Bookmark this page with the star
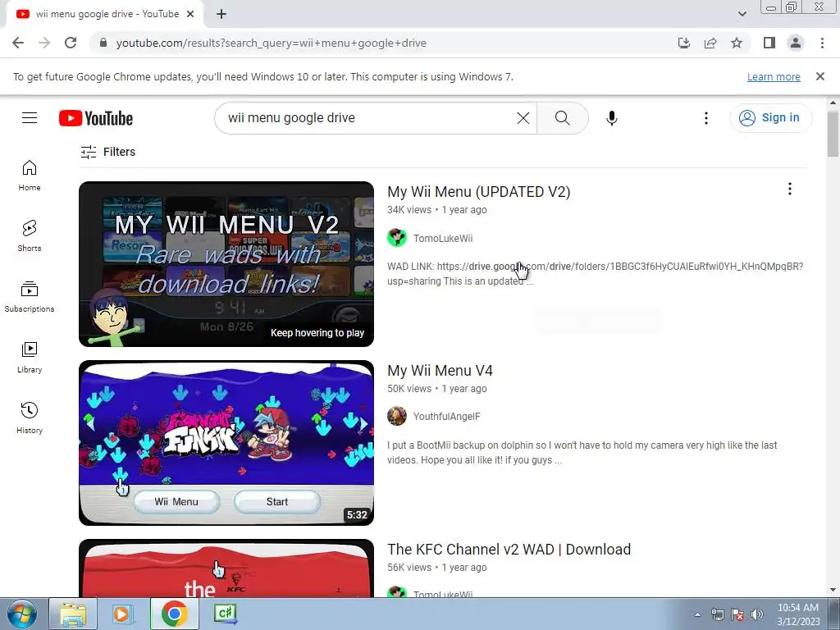 point(737,43)
